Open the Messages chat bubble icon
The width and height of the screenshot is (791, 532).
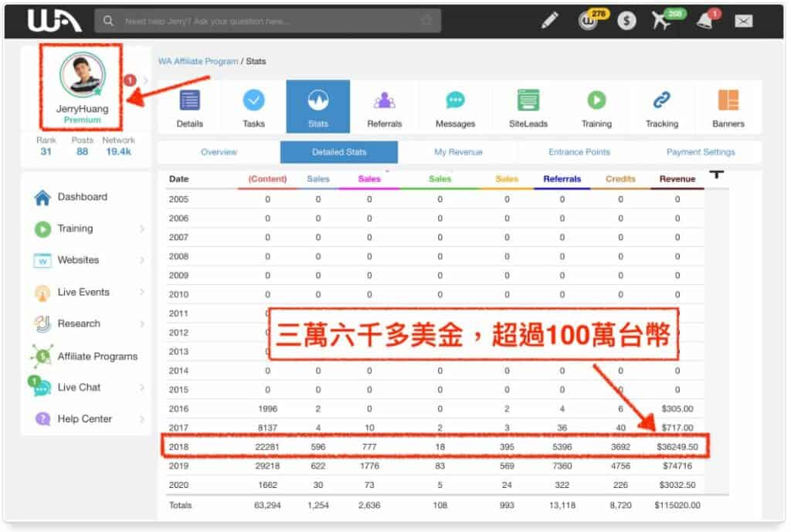click(x=456, y=100)
